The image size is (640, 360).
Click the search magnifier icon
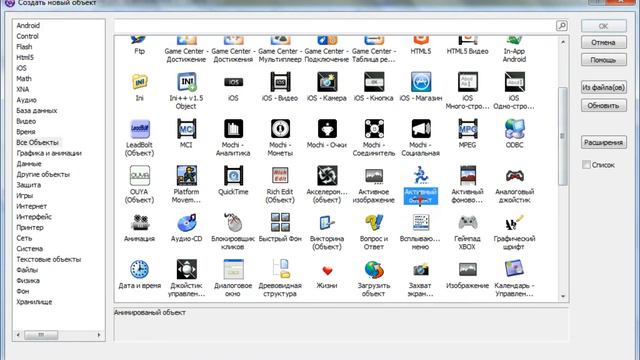click(x=562, y=26)
